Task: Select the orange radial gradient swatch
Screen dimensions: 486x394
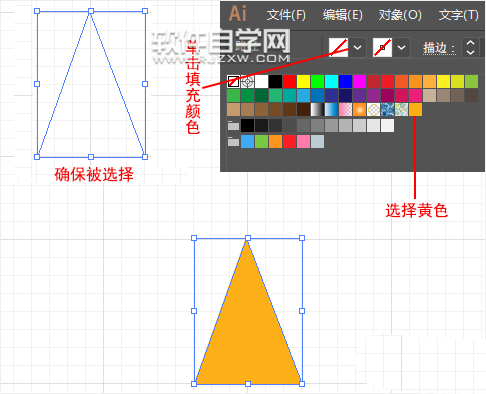Action: click(x=359, y=109)
